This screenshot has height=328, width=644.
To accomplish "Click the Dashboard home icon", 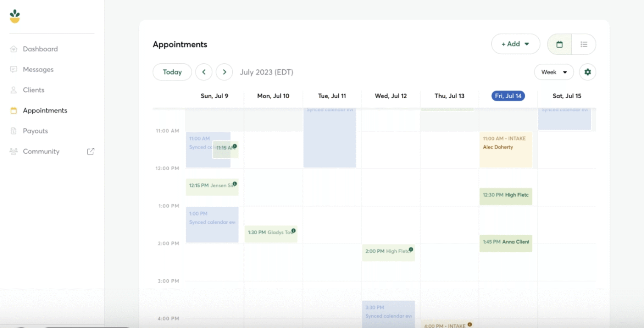I will coord(14,49).
